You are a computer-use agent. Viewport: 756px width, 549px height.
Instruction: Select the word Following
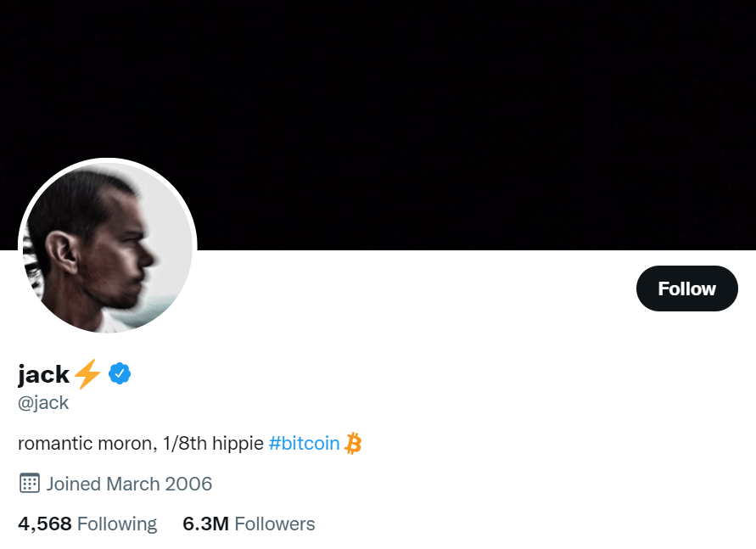tap(117, 524)
